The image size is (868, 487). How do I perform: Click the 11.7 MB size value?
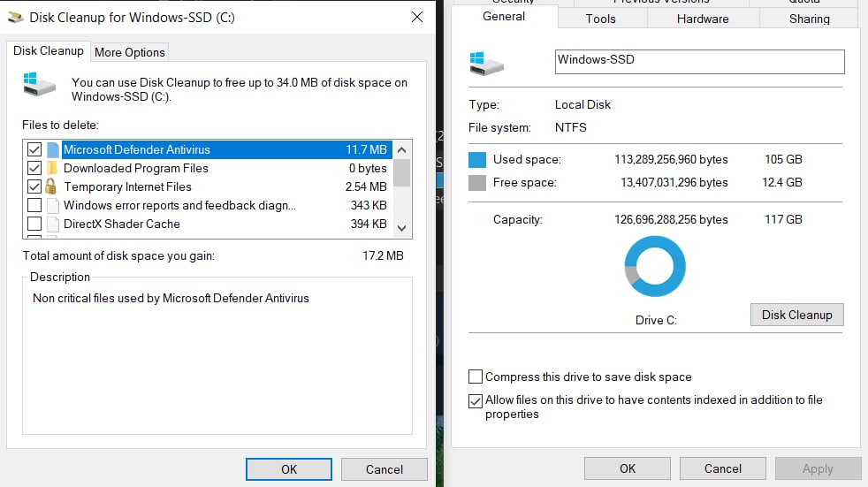[367, 150]
